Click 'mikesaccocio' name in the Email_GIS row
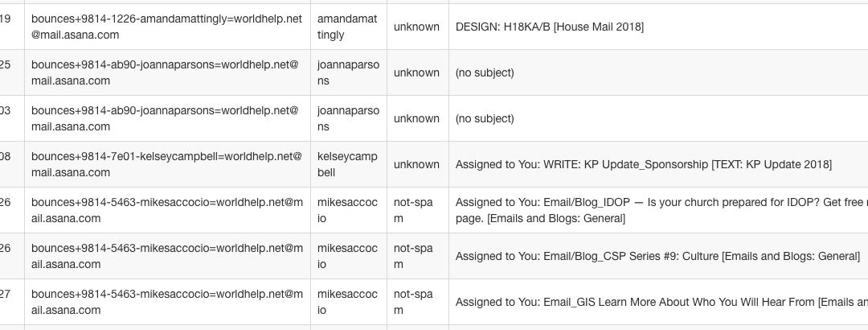This screenshot has width=868, height=330. coord(348,302)
